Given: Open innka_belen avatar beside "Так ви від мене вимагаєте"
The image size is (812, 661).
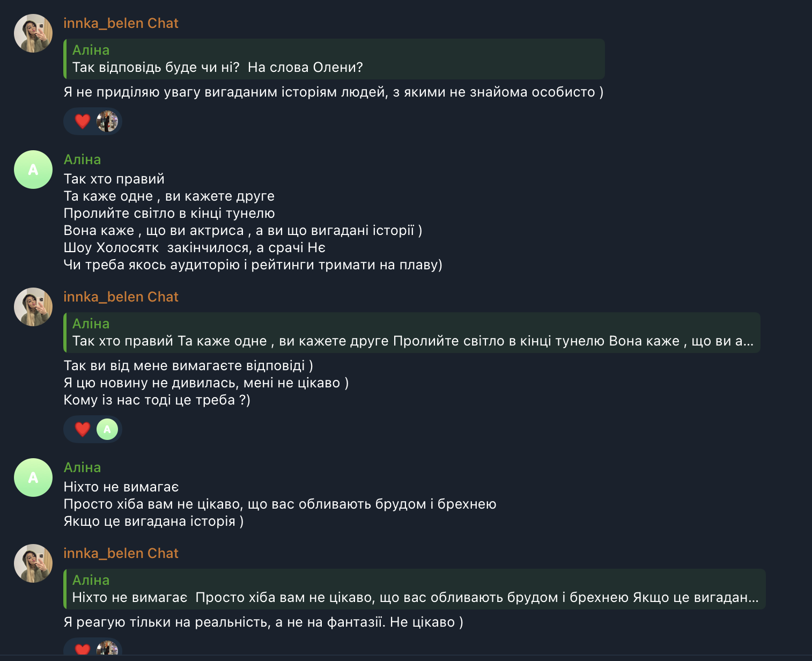Looking at the screenshot, I should pyautogui.click(x=33, y=307).
